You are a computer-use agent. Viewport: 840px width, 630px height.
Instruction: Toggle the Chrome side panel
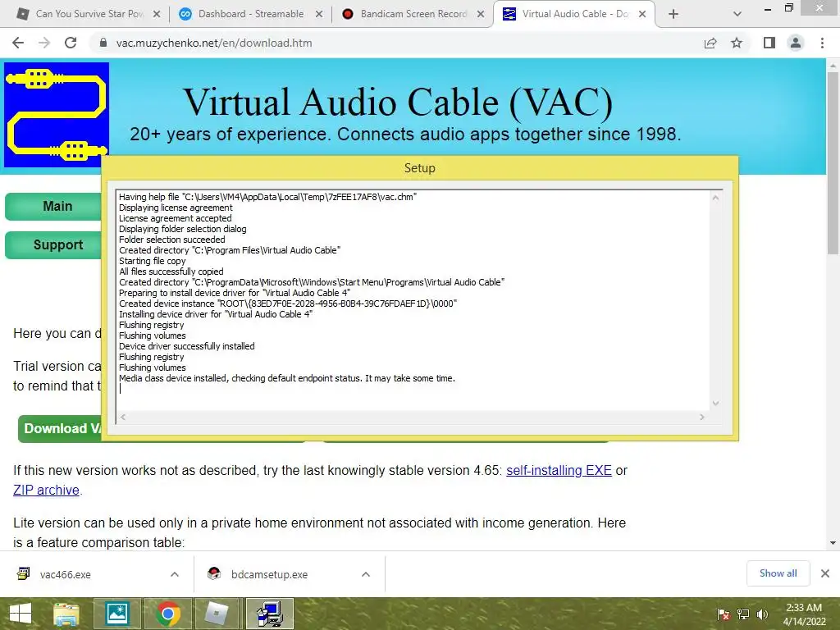tap(769, 43)
